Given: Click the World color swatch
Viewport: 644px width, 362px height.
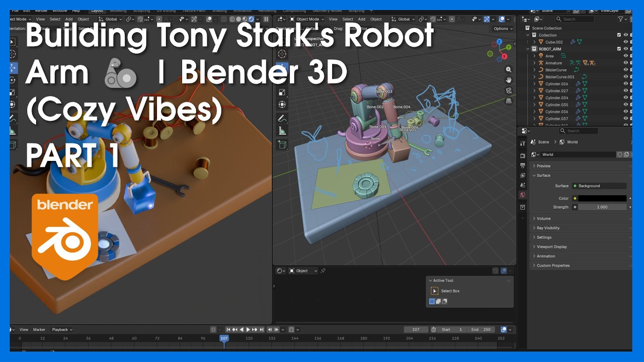Looking at the screenshot, I should pos(602,199).
